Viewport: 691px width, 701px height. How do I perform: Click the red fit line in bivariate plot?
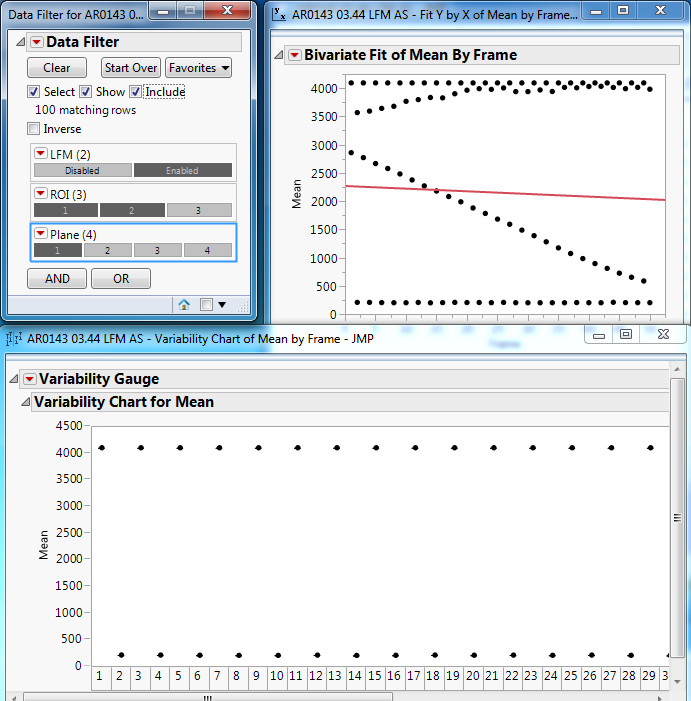[x=505, y=193]
